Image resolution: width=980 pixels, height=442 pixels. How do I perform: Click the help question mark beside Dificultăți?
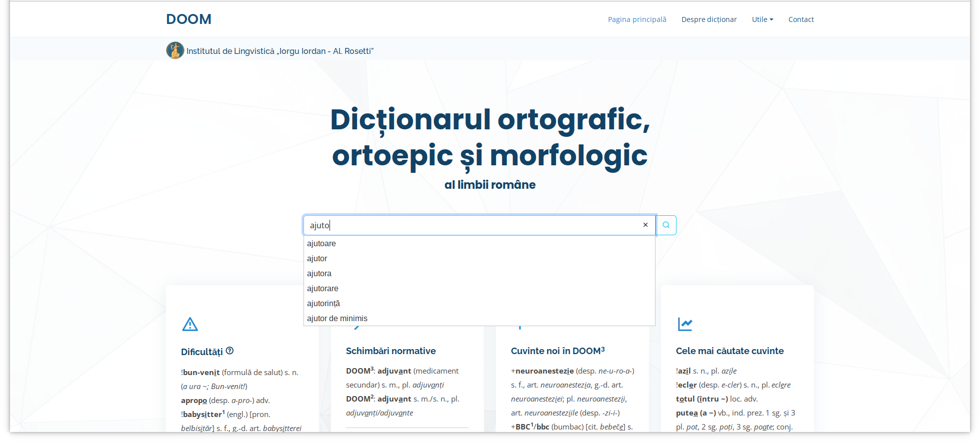[229, 351]
